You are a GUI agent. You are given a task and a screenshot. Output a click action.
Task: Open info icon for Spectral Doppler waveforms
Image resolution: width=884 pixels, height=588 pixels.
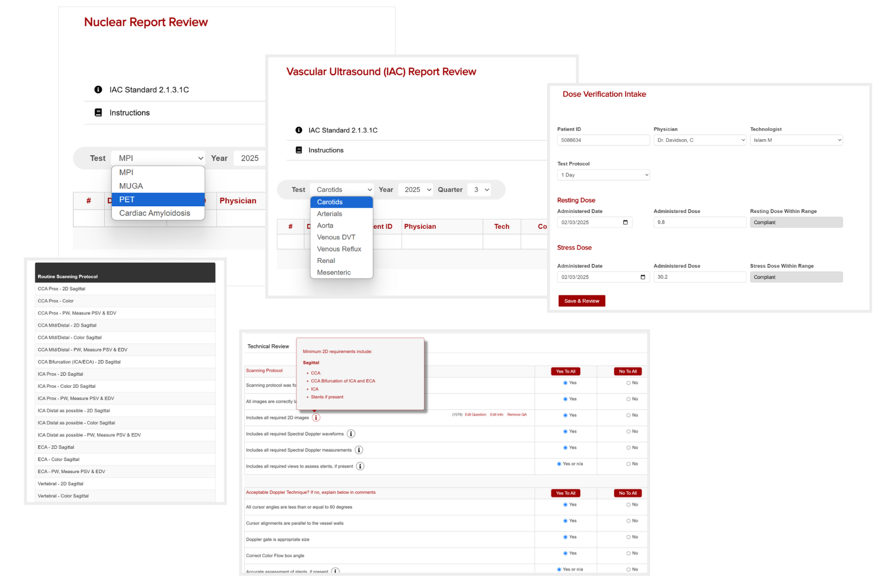click(351, 434)
